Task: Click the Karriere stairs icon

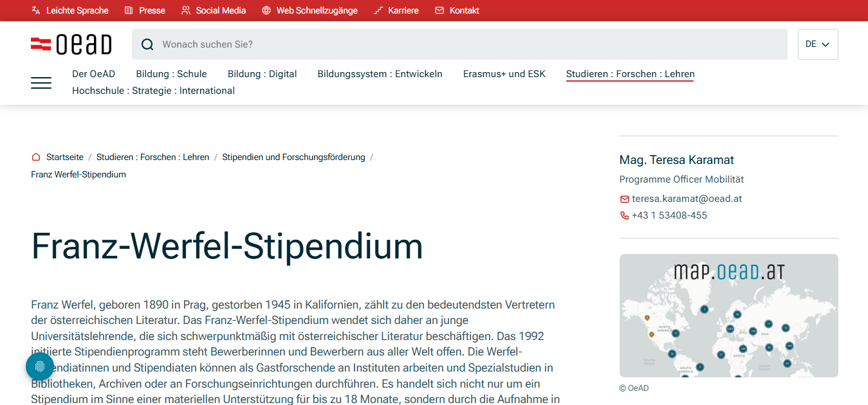Action: 378,10
